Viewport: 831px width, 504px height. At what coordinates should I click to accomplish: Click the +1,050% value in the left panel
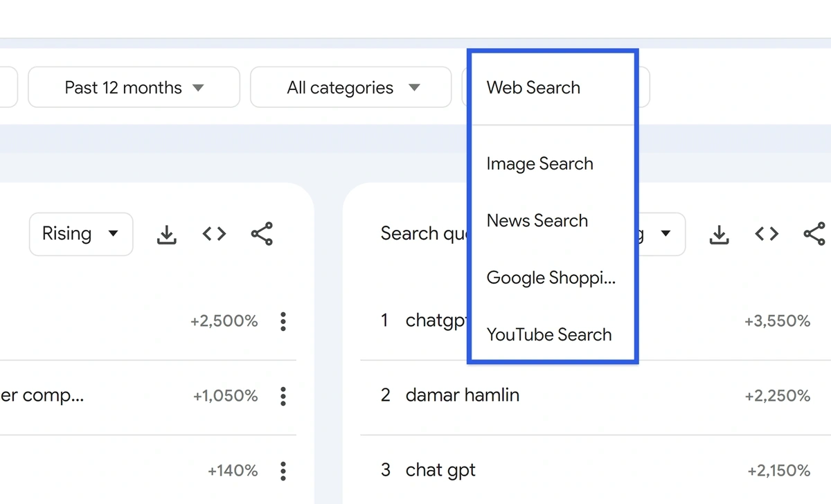[226, 396]
